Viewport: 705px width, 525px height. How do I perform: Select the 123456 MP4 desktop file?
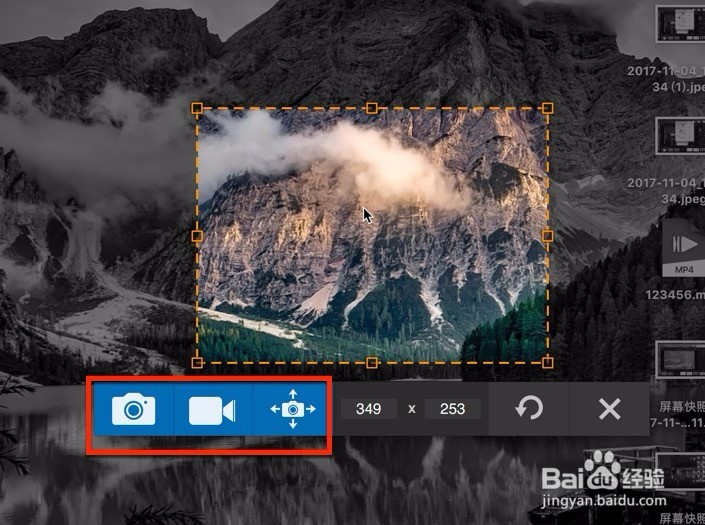coord(683,247)
